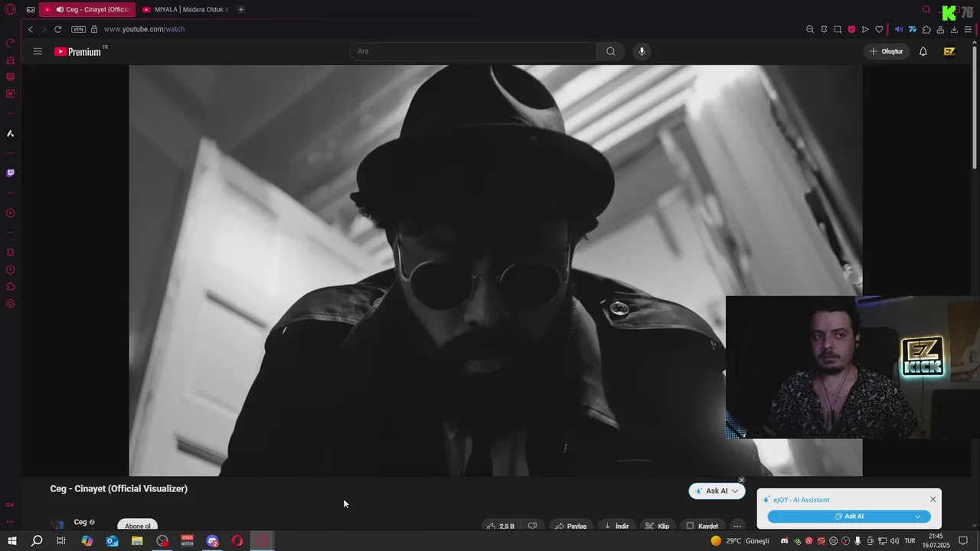Open Windows taskbar search

pos(37,541)
